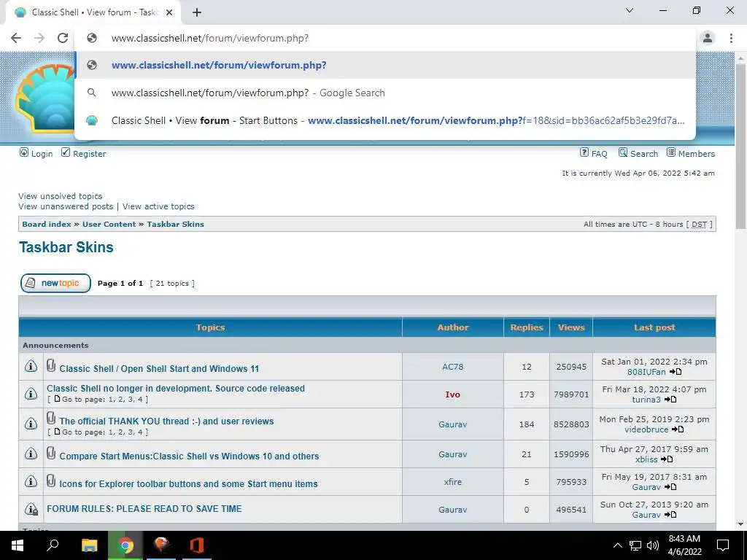Open Windows taskbar search
The height and width of the screenshot is (560, 747).
click(53, 545)
